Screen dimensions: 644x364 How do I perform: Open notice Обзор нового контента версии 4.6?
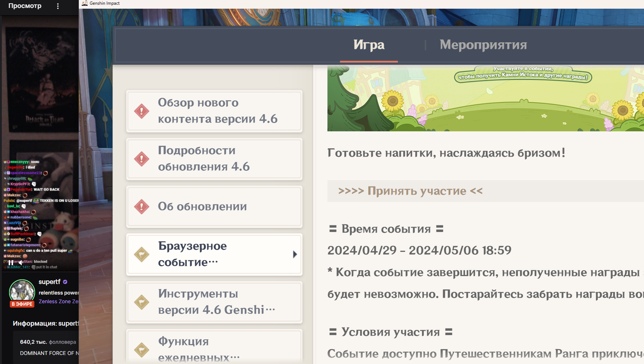click(x=214, y=111)
